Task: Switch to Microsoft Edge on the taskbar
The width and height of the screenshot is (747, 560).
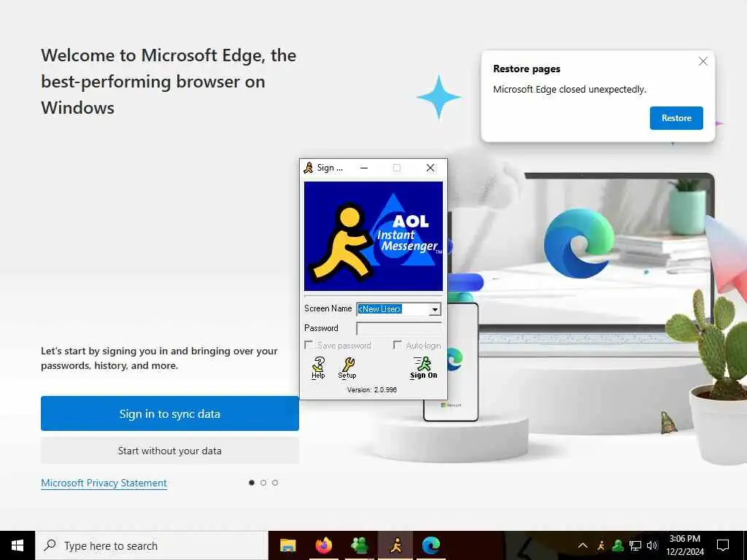Action: coord(431,545)
